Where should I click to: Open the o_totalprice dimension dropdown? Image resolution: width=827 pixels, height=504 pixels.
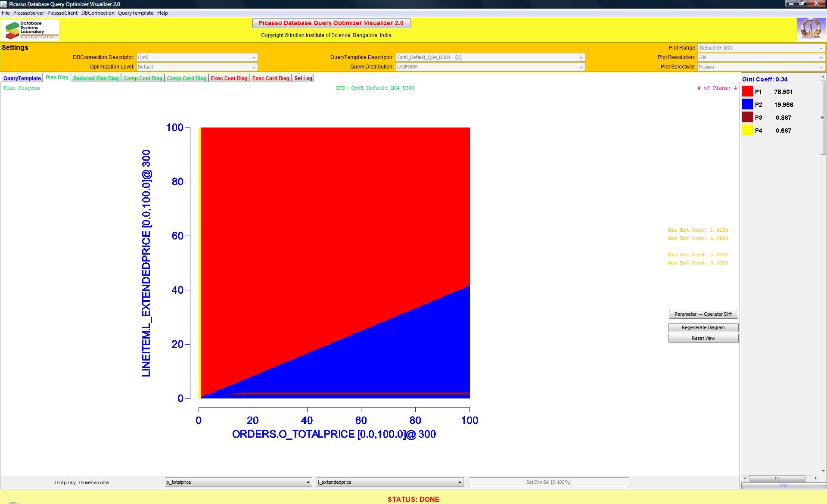[238, 482]
